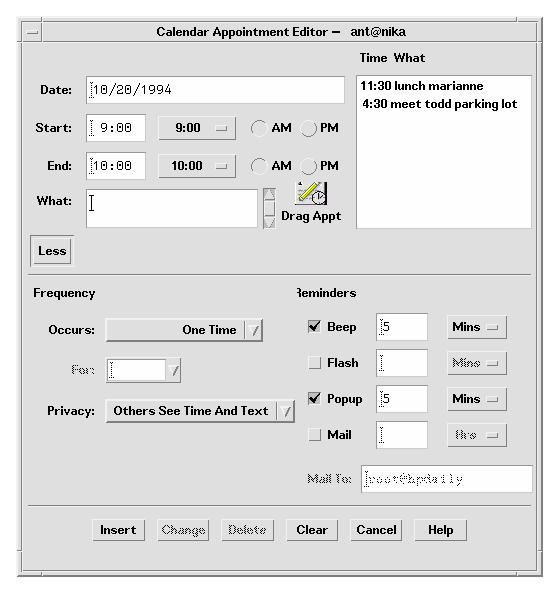Enable the Mail reminder checkbox

click(314, 435)
